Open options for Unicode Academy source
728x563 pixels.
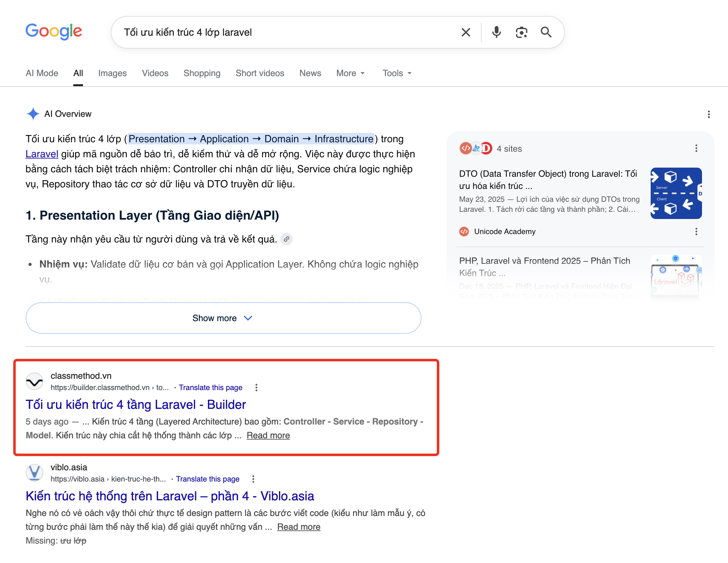pyautogui.click(x=696, y=232)
